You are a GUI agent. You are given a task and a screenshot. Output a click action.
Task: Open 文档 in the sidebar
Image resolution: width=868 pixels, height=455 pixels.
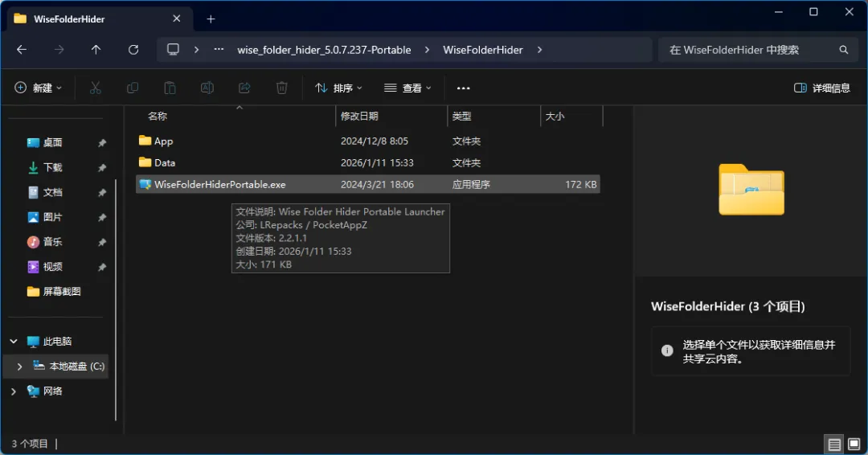coord(52,192)
